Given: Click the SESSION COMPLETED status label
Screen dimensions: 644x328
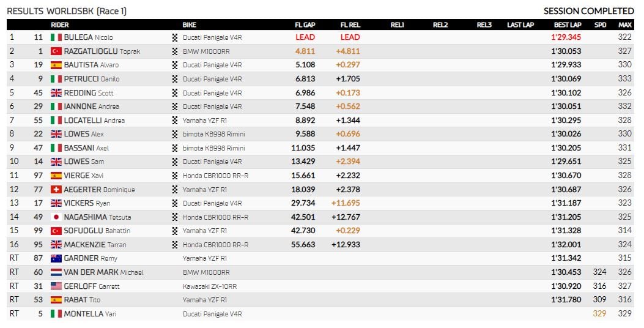Looking at the screenshot, I should 589,11.
